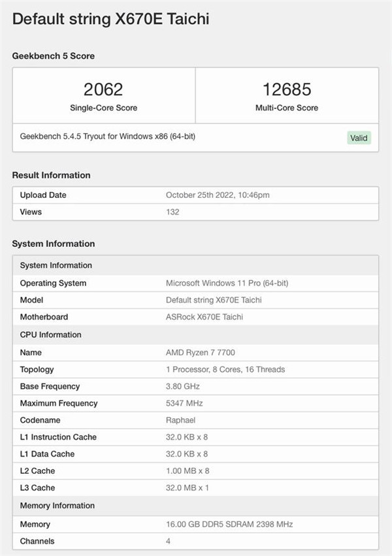
Task: Click the Codename value Raphael
Action: [181, 421]
